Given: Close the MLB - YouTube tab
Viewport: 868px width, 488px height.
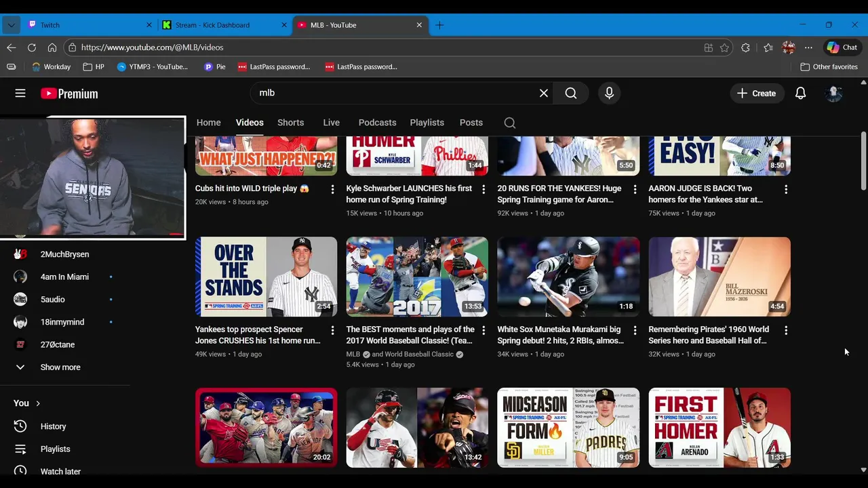Looking at the screenshot, I should (419, 25).
